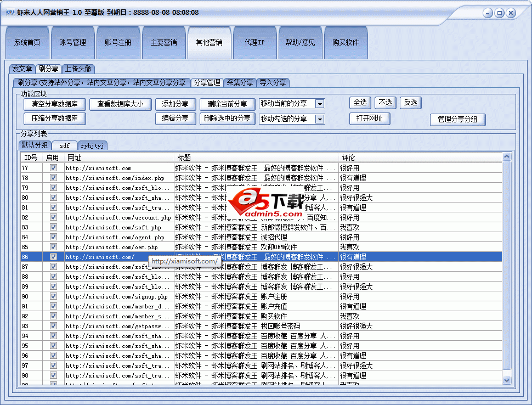Click the 添加分享 button
The width and height of the screenshot is (532, 405).
[x=176, y=104]
